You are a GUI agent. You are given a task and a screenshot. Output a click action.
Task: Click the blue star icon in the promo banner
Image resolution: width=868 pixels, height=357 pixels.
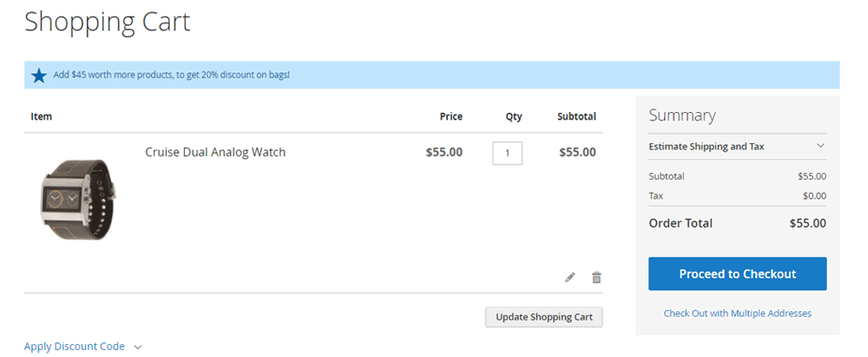39,76
